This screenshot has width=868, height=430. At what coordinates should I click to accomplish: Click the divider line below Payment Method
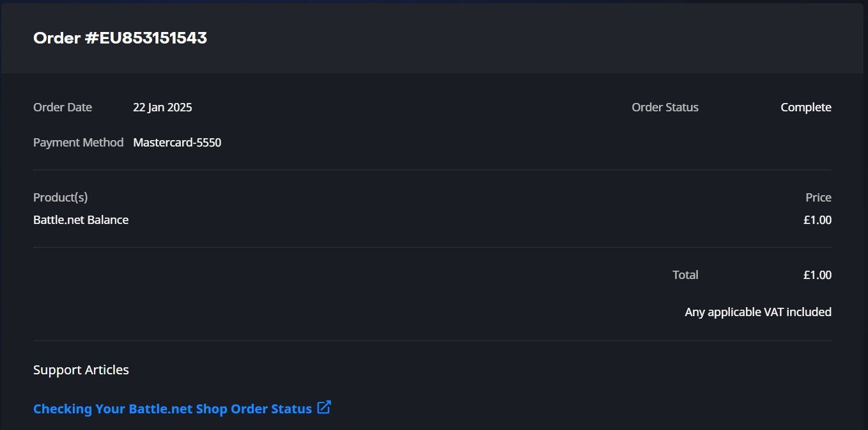click(432, 170)
